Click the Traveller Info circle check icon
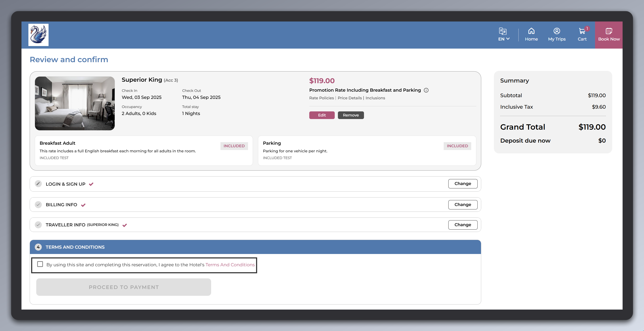Image resolution: width=644 pixels, height=331 pixels. (x=38, y=225)
